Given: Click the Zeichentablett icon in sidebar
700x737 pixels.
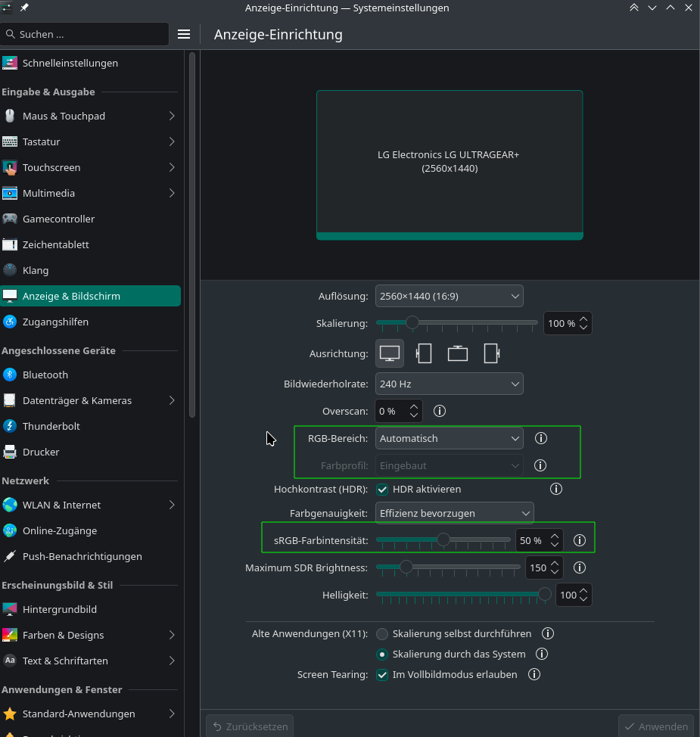Looking at the screenshot, I should (9, 245).
